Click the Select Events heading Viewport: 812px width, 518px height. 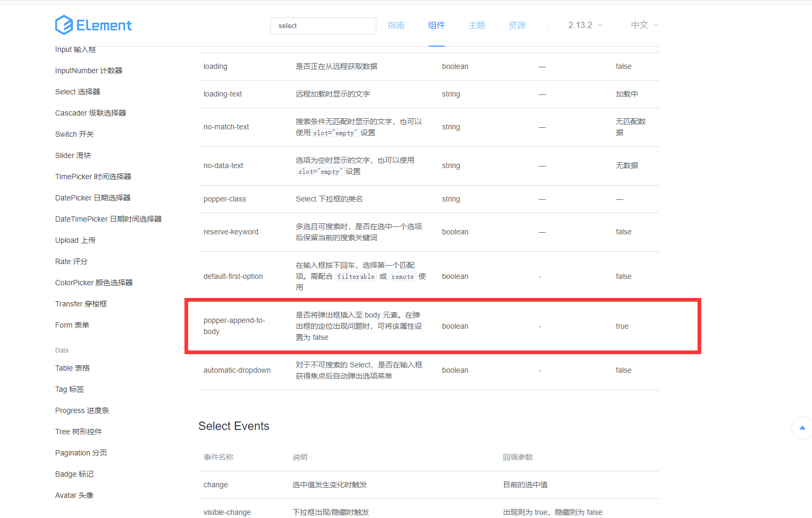tap(234, 426)
